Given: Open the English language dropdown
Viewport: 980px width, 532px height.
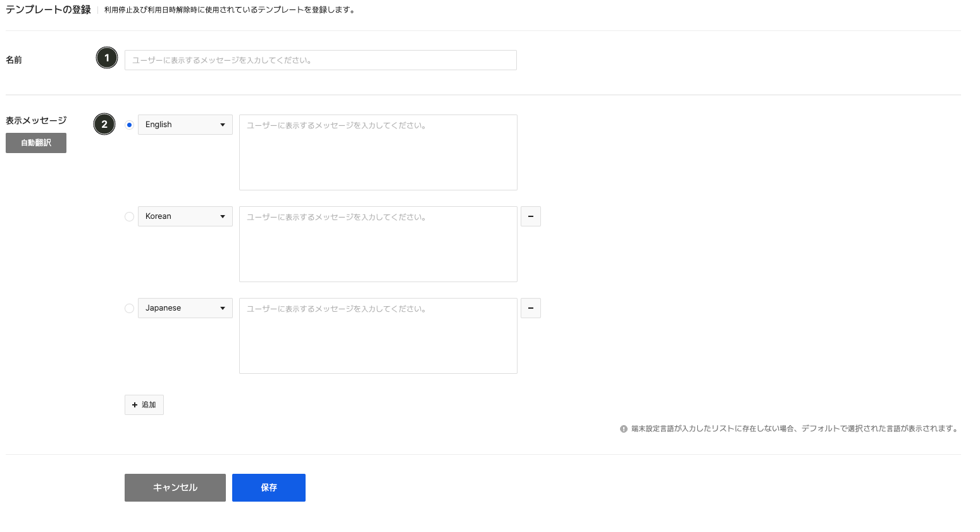Looking at the screenshot, I should tap(185, 125).
